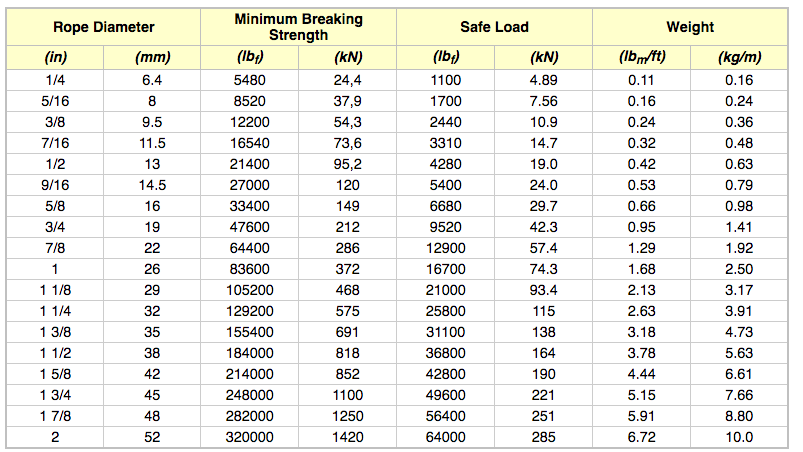Select the 6.72 weight cell
Viewport: 803px width, 452px height.
[643, 437]
